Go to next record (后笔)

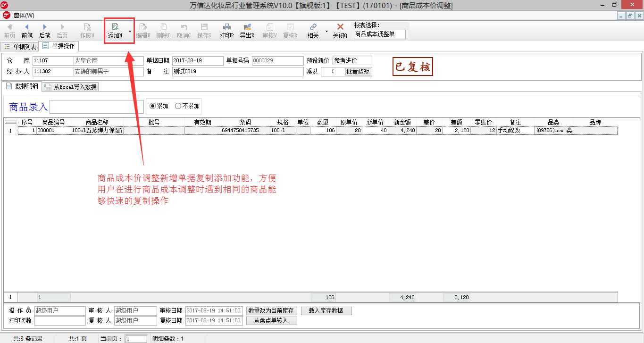point(44,31)
